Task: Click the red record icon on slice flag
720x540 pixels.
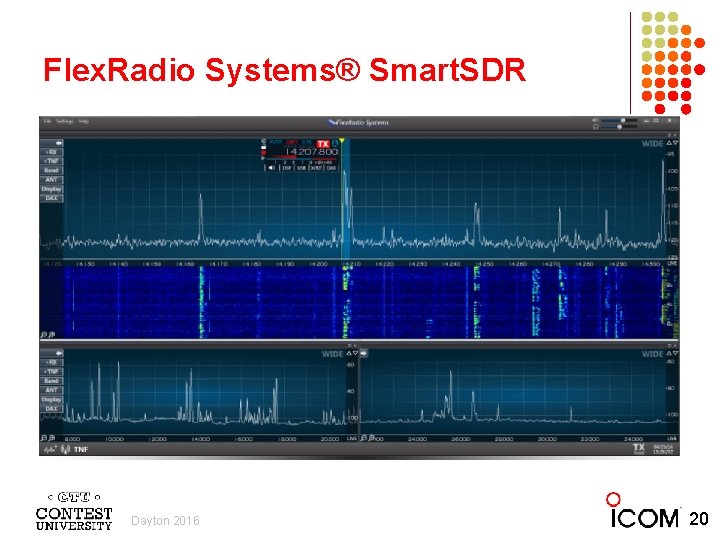Action: [264, 152]
